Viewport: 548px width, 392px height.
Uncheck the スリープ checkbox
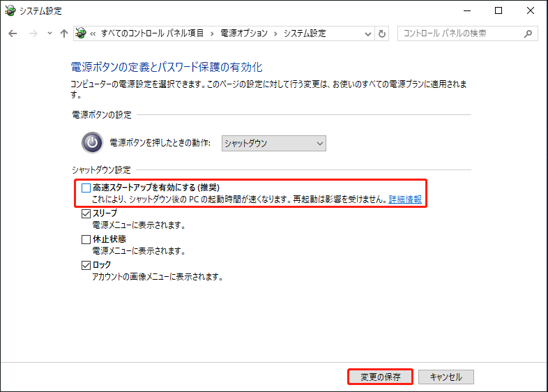[86, 213]
